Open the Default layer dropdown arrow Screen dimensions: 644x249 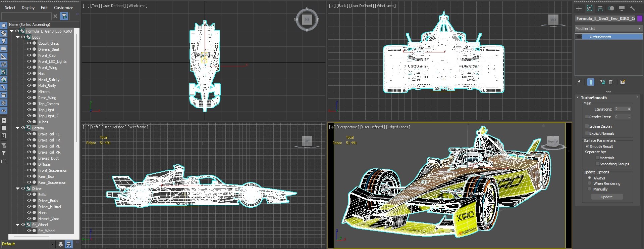[52, 244]
